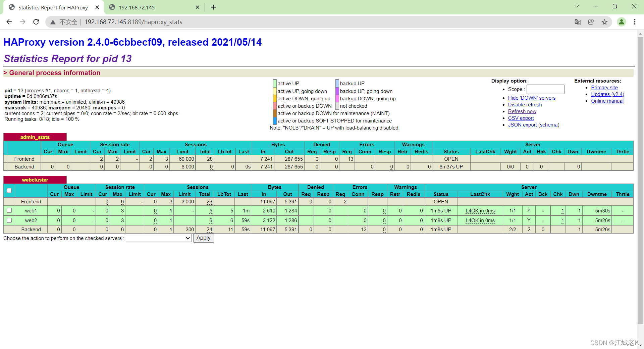
Task: Minimize the Chrome window
Action: [x=596, y=6]
